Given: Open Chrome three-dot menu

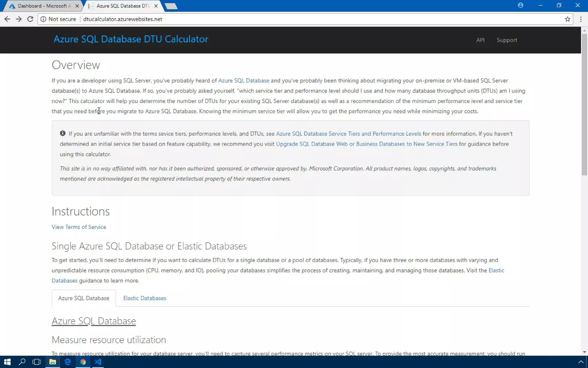Looking at the screenshot, I should point(581,19).
